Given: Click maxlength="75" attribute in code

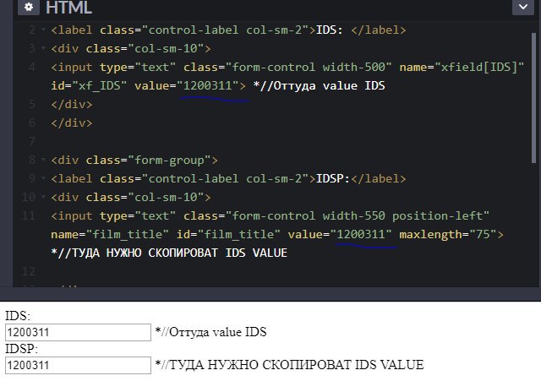Looking at the screenshot, I should [448, 235].
